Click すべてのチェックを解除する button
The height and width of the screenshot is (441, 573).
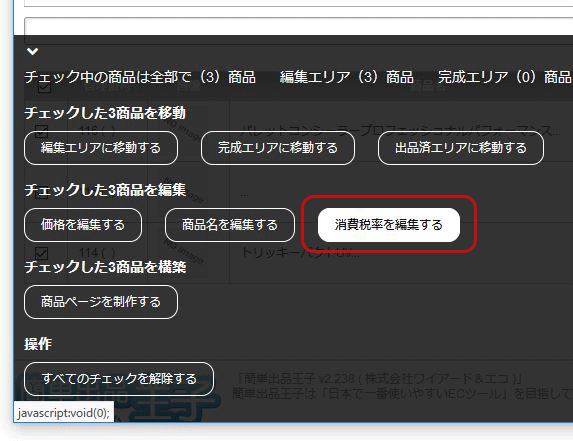119,379
